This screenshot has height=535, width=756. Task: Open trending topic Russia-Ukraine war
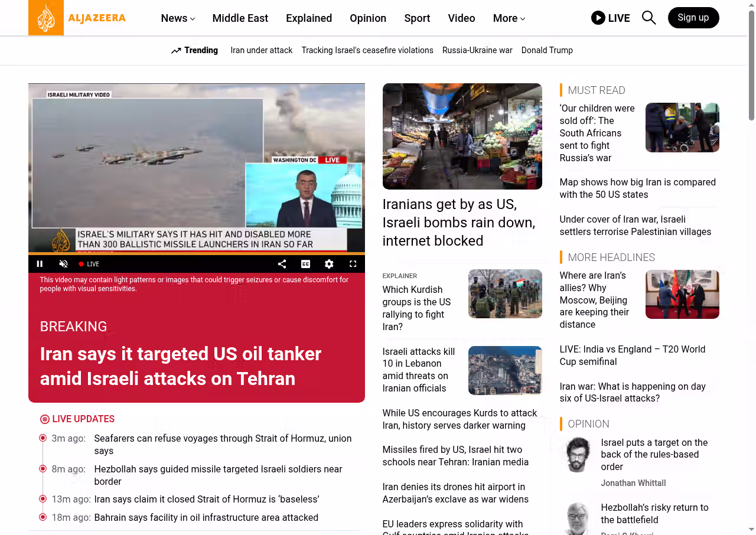pos(477,50)
